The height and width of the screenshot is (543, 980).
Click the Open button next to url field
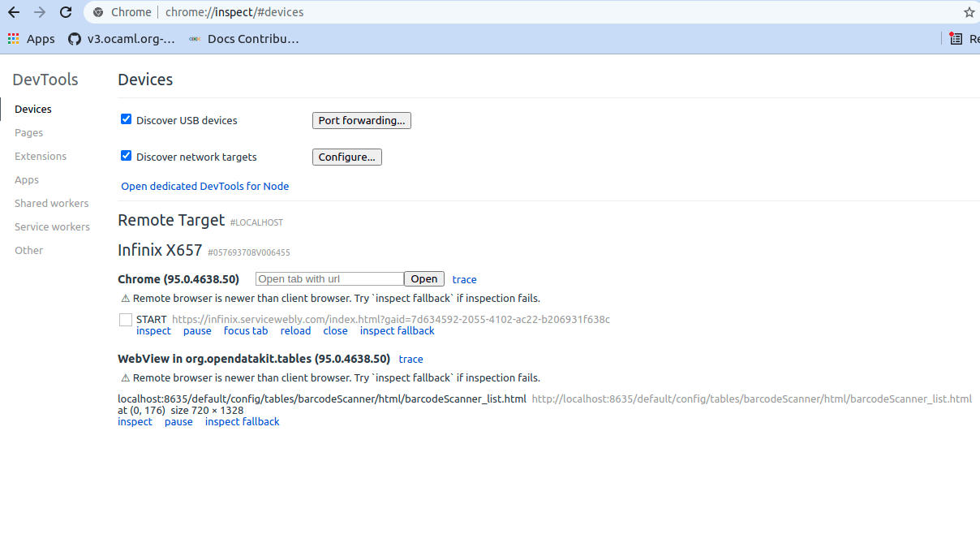tap(424, 278)
